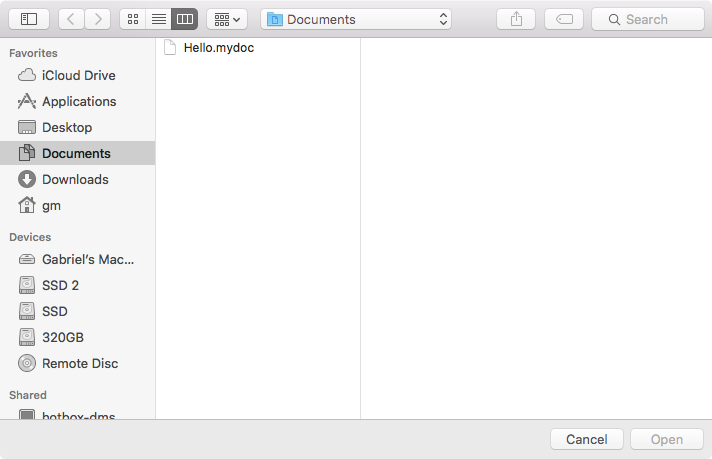Screen dimensions: 712x459
Task: Go to Applications in the sidebar
Action: coord(78,101)
